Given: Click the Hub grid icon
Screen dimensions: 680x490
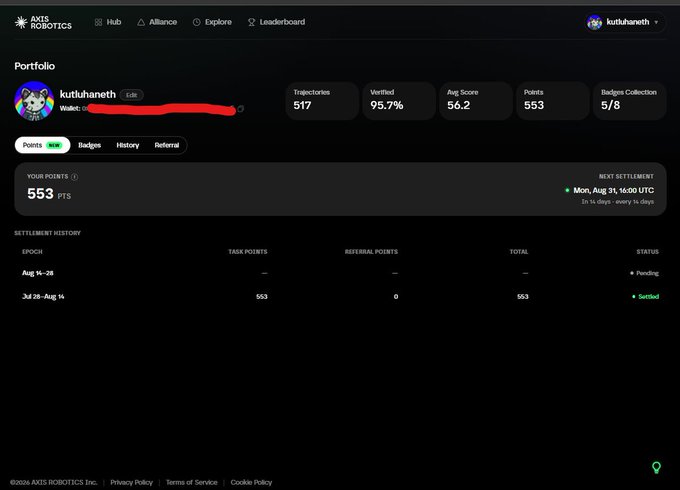Looking at the screenshot, I should pyautogui.click(x=98, y=22).
